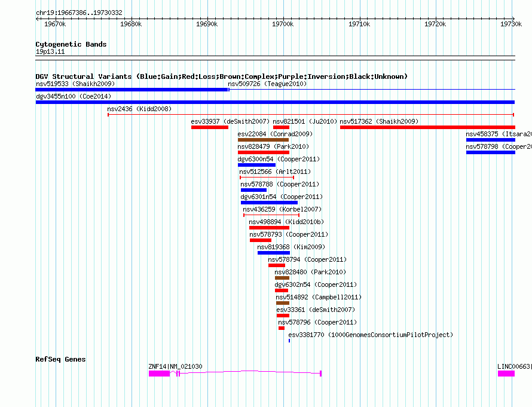
Task: Click the esv33361 (deSmith2007) label
Action: (316, 310)
